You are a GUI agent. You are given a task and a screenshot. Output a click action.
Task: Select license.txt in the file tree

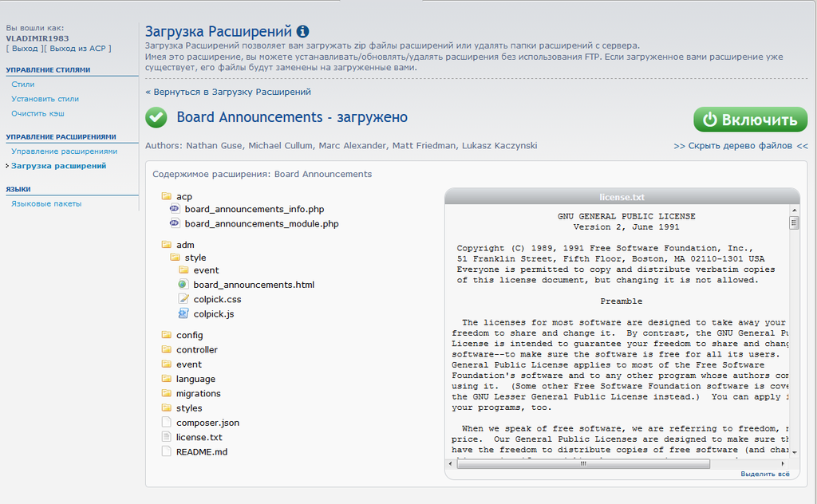(x=199, y=437)
